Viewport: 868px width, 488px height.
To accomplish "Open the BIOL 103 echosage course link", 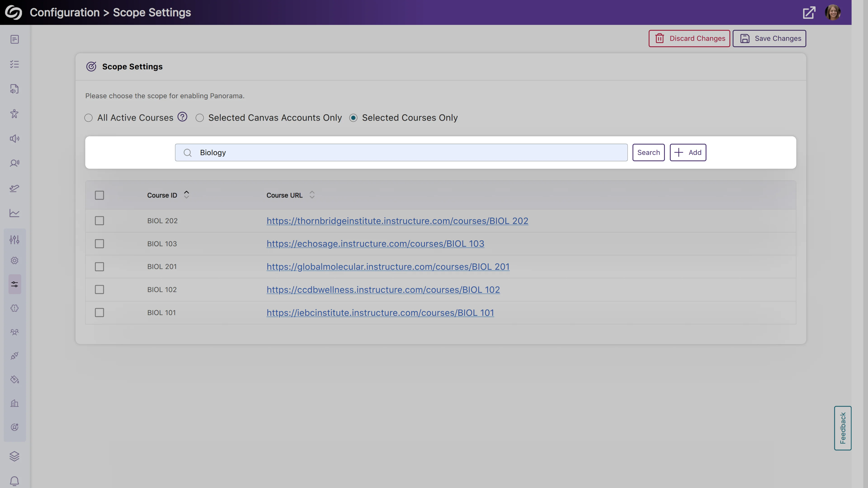I will 375,244.
